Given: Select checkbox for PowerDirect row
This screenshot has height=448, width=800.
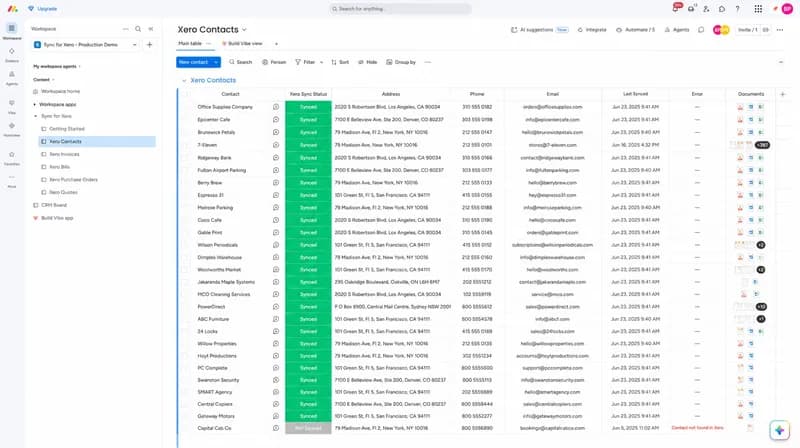Looking at the screenshot, I should [186, 307].
